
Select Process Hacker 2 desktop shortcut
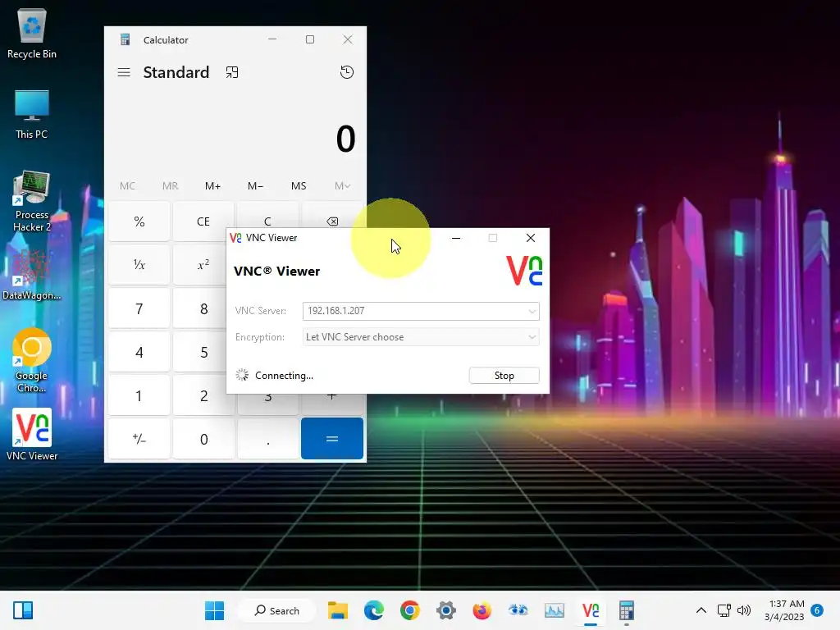pos(32,202)
